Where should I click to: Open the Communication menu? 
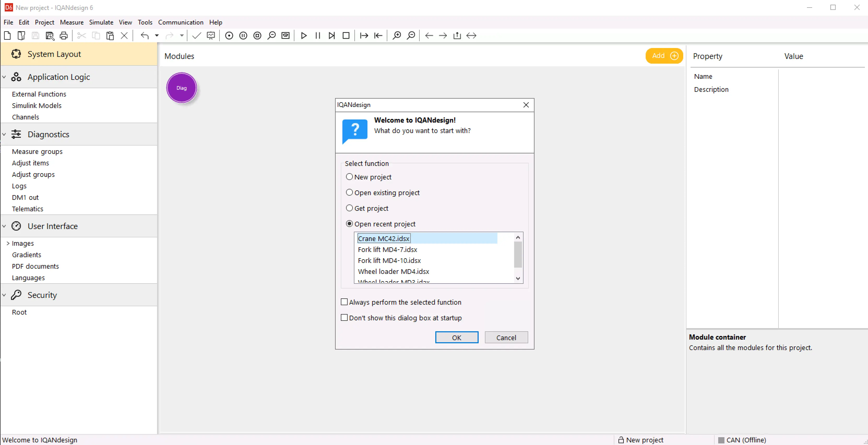(181, 22)
